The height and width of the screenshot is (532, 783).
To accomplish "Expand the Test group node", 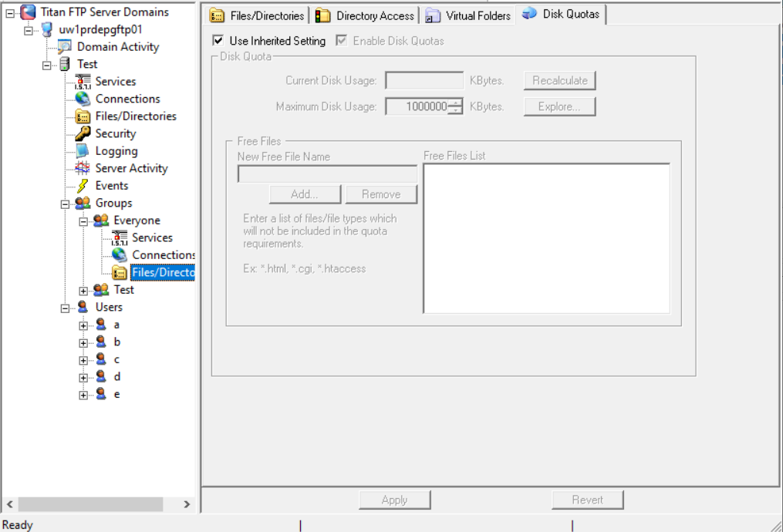I will pyautogui.click(x=83, y=290).
